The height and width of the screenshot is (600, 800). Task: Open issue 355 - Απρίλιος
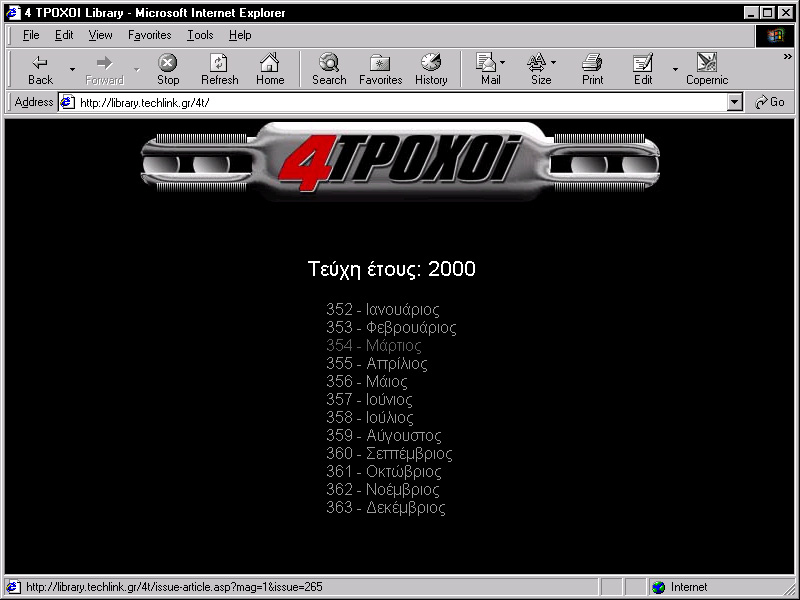tap(377, 363)
